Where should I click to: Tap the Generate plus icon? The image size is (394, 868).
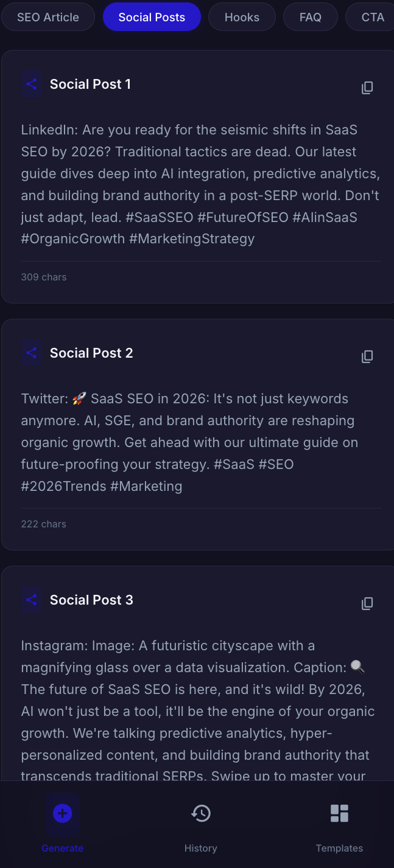(62, 813)
